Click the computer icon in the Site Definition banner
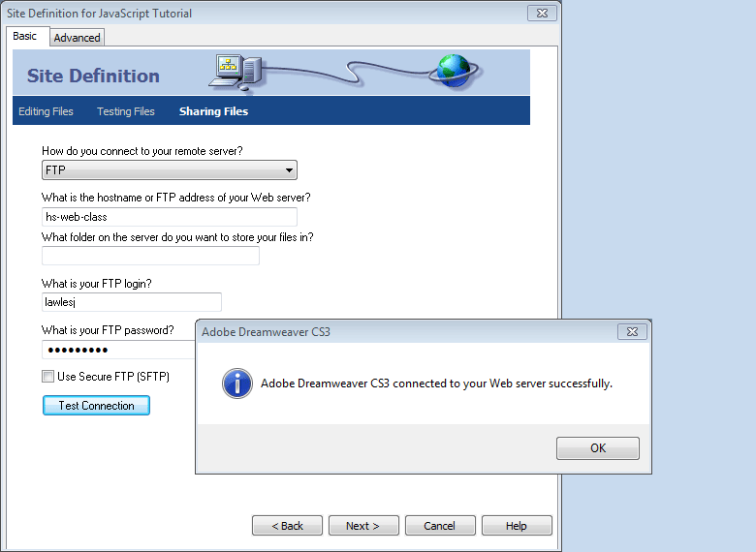The height and width of the screenshot is (552, 756). coord(237,72)
